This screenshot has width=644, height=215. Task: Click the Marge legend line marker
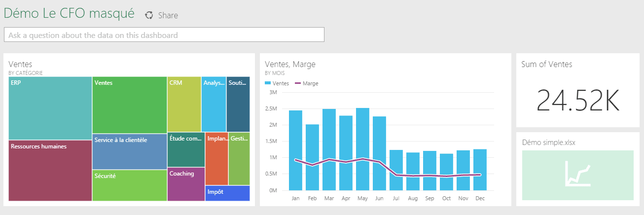[298, 83]
